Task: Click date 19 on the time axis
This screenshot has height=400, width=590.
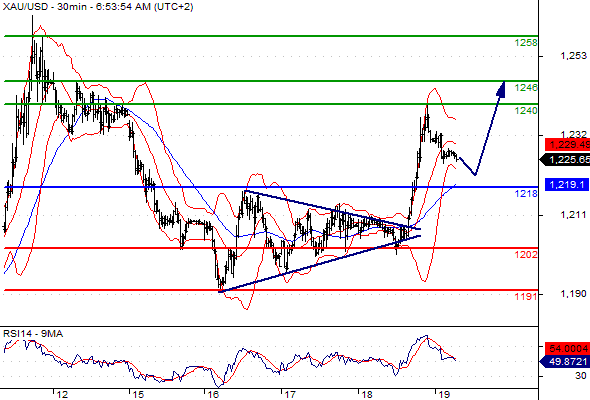Action: (x=444, y=394)
